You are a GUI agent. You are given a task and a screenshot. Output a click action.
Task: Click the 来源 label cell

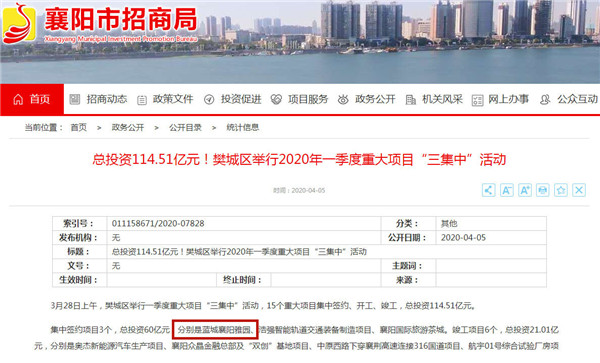(408, 280)
